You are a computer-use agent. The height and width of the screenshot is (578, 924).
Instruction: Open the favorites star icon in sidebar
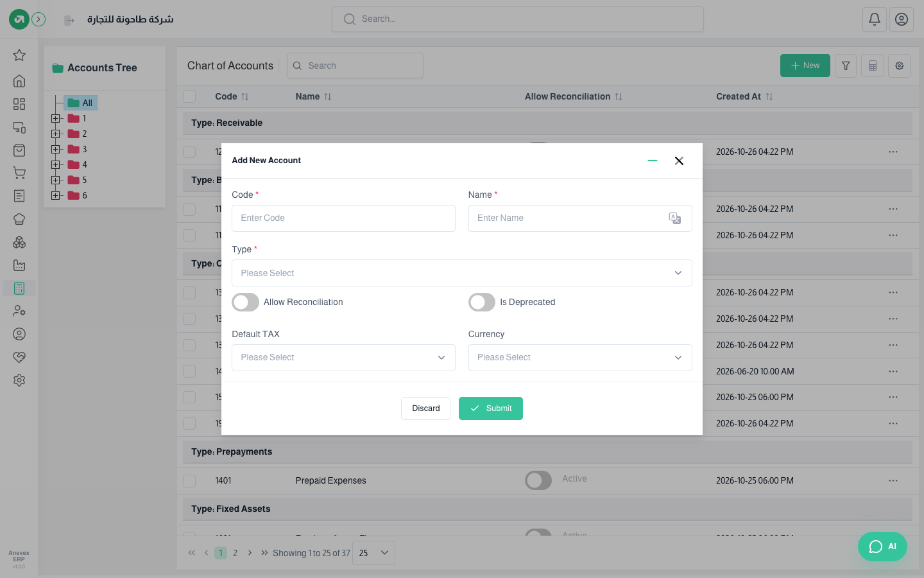(x=19, y=55)
